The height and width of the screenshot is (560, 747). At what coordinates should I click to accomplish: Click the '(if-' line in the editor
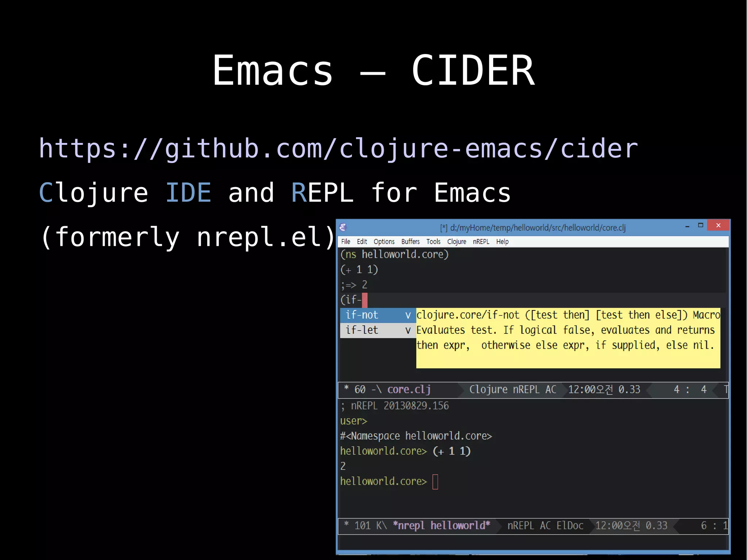[351, 300]
